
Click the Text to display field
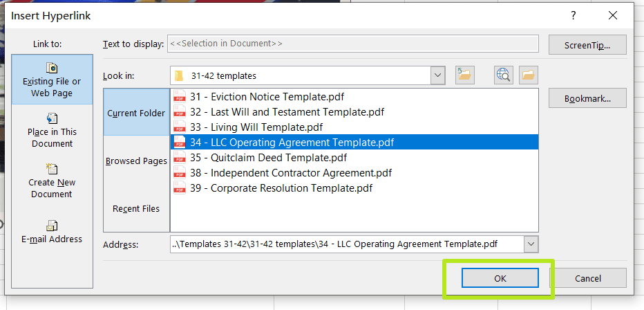[353, 44]
